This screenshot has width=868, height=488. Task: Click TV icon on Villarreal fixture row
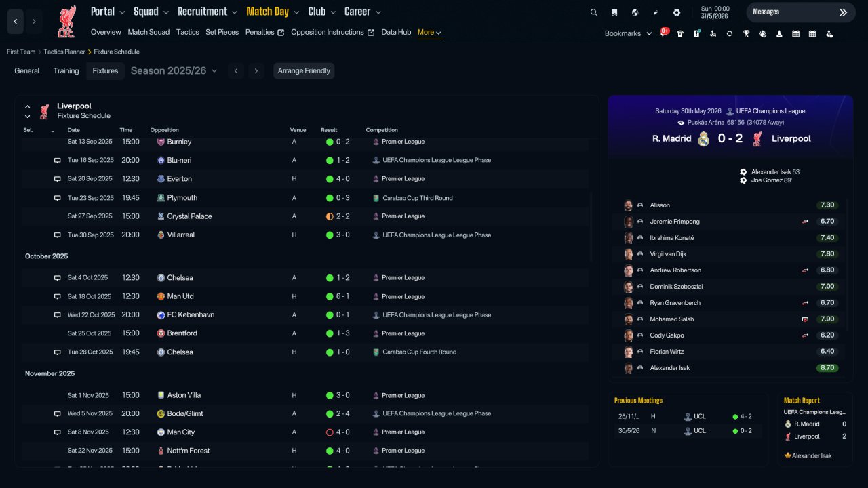click(x=58, y=235)
